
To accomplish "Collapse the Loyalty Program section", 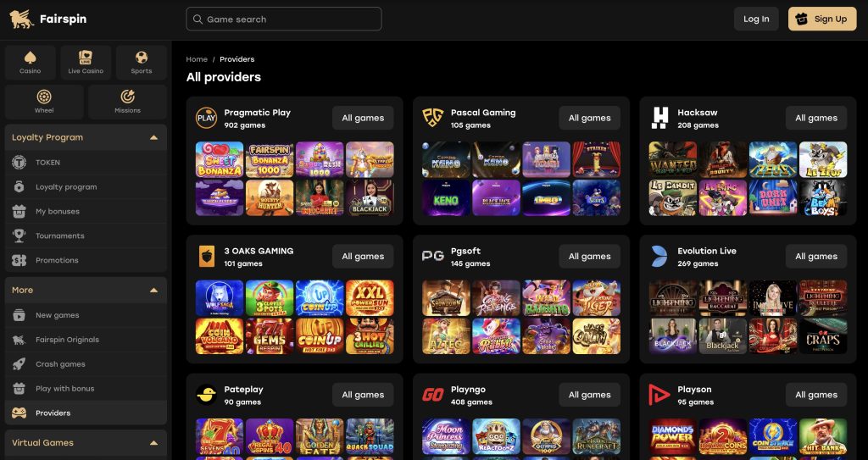I will coord(154,137).
